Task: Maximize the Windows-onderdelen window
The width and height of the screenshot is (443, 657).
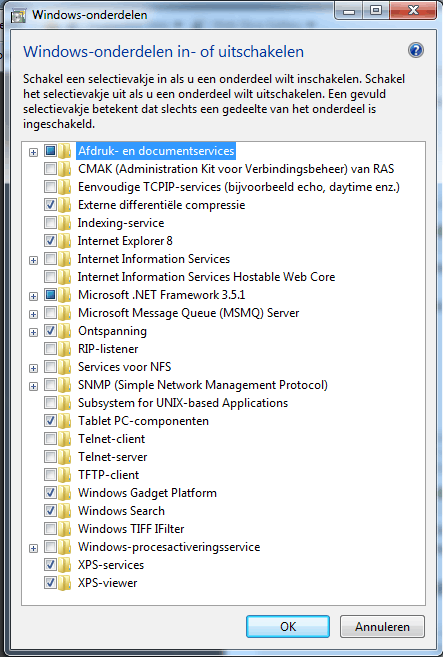Action: point(376,10)
